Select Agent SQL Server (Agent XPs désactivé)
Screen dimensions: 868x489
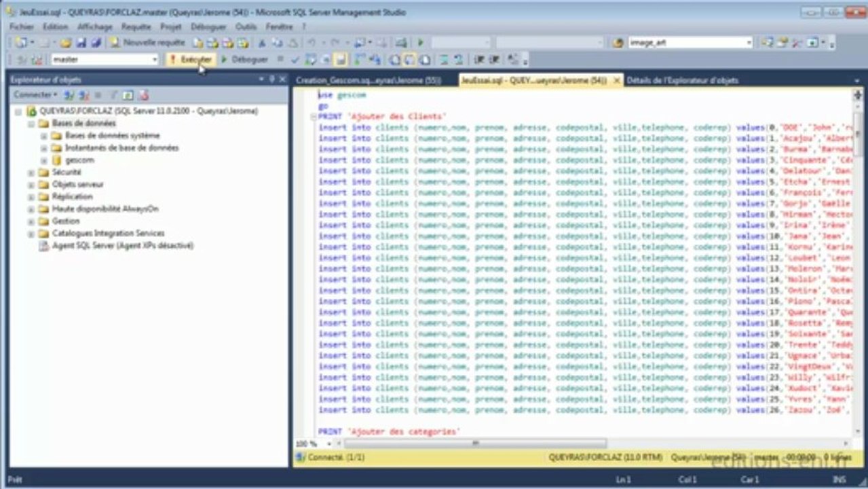122,246
